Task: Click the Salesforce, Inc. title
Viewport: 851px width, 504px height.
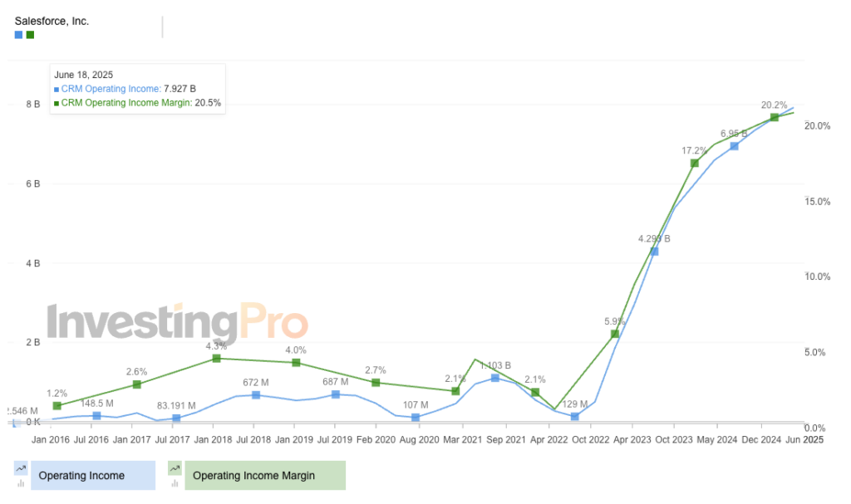Action: (x=52, y=21)
